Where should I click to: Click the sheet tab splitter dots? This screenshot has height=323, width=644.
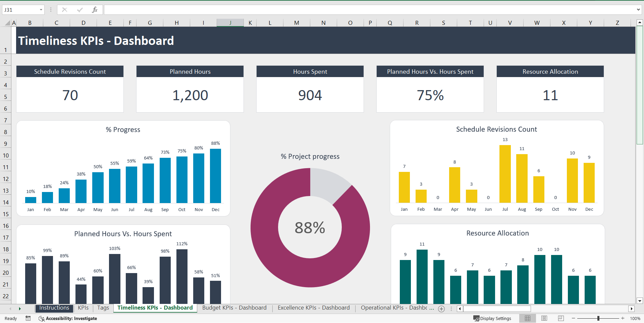(x=451, y=309)
